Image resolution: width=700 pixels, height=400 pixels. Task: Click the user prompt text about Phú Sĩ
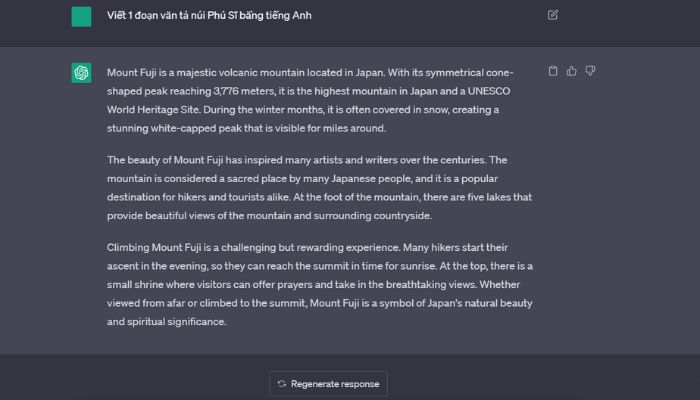(209, 16)
